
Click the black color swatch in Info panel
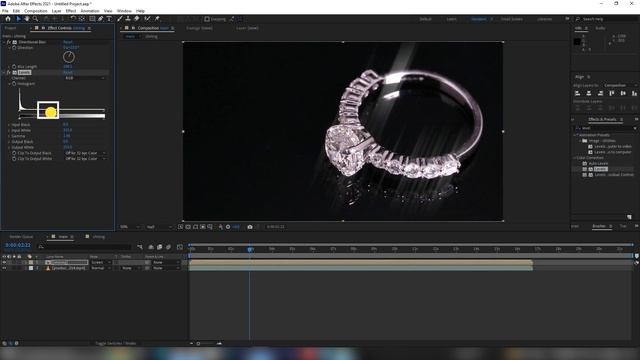(x=577, y=42)
